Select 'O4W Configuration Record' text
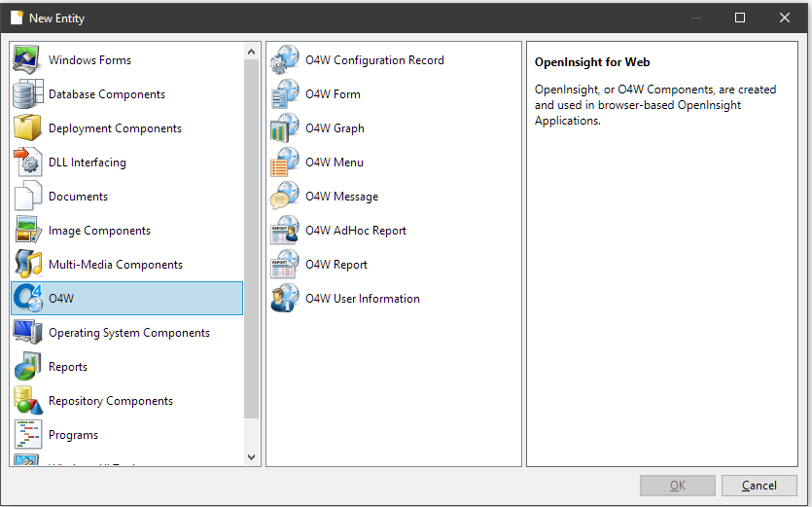The image size is (812, 507). point(374,60)
